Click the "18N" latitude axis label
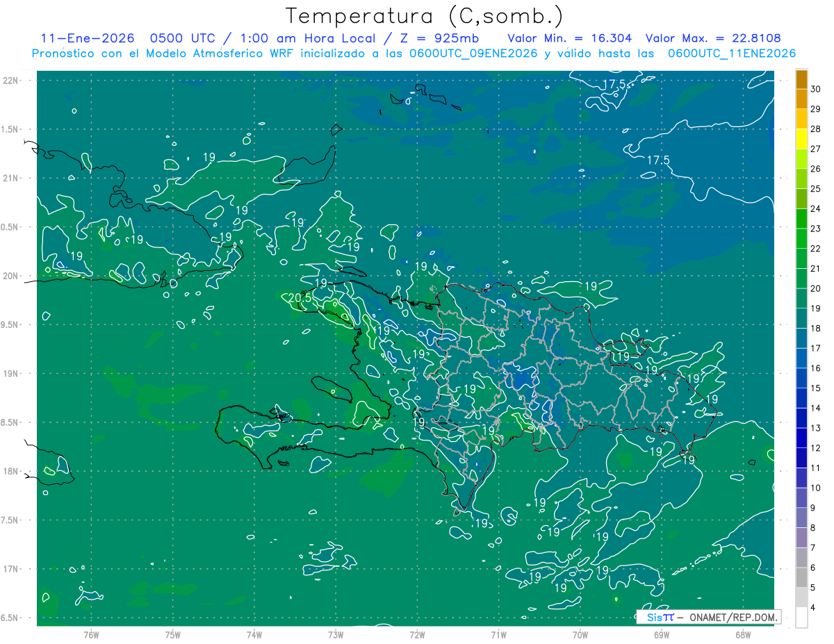 tap(12, 471)
